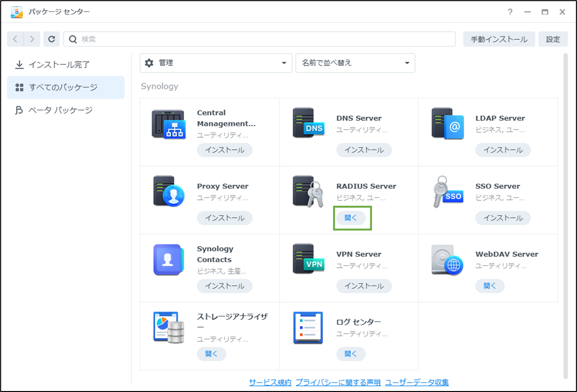Open the help question mark

510,12
